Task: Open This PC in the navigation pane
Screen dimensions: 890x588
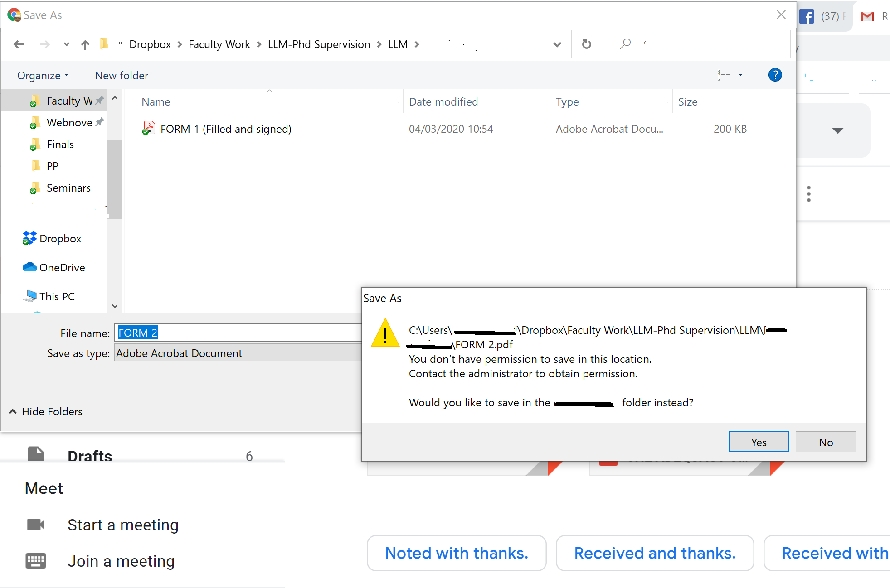Action: point(57,296)
